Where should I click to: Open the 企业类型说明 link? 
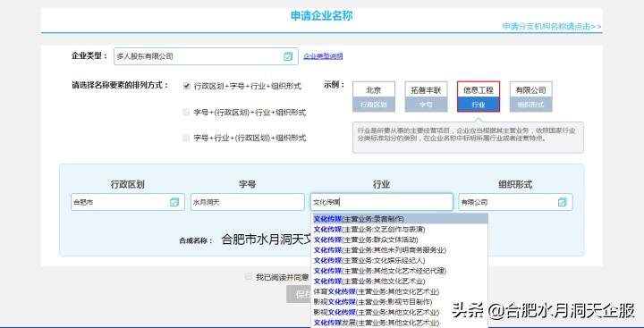[323, 56]
